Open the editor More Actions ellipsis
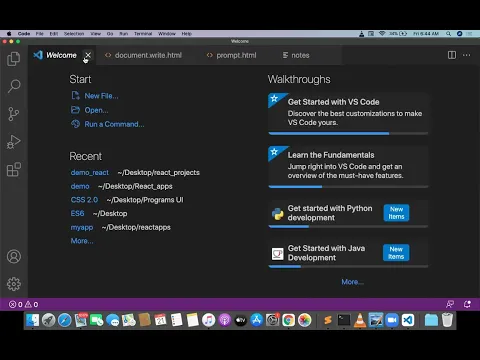Image resolution: width=480 pixels, height=360 pixels. point(466,55)
